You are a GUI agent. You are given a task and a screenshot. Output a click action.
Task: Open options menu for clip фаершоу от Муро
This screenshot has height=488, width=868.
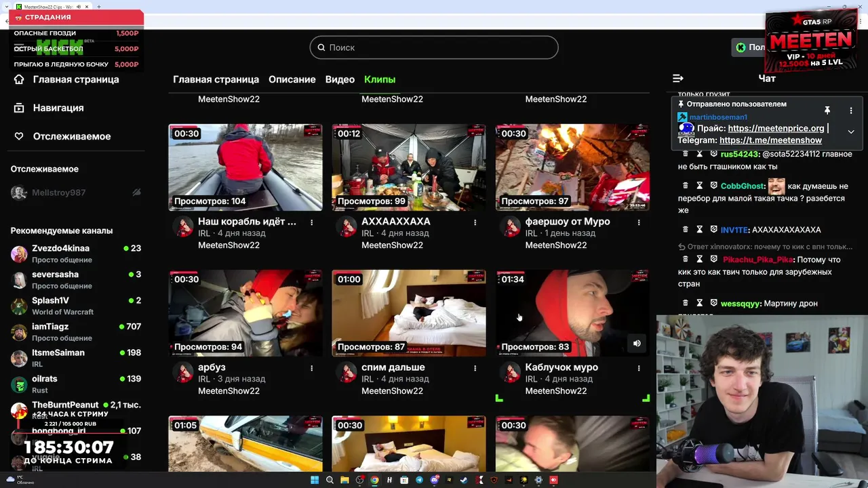pos(639,222)
